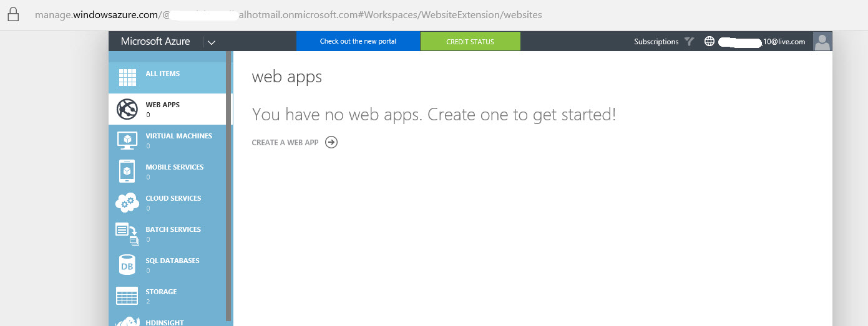
Task: Click the Web Apps globe icon
Action: click(x=127, y=109)
